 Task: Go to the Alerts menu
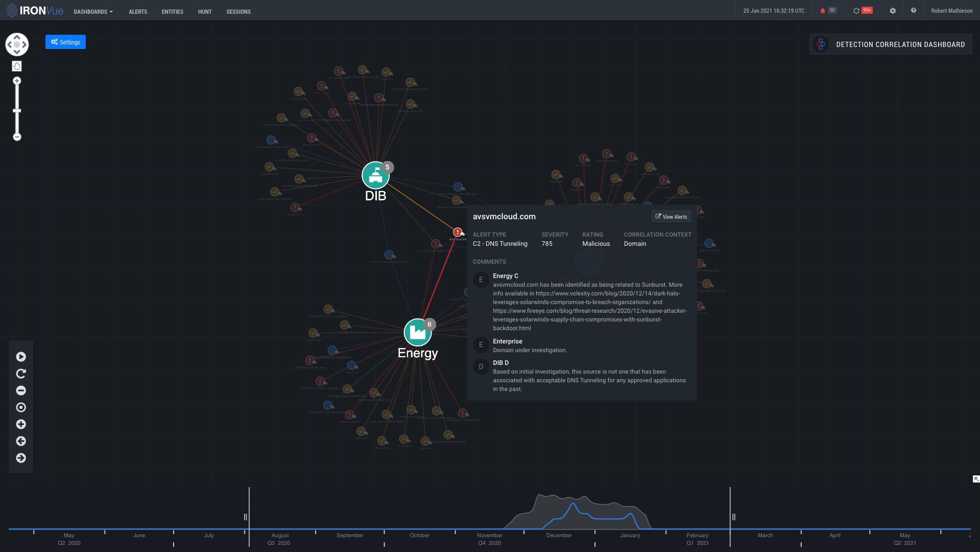(138, 11)
